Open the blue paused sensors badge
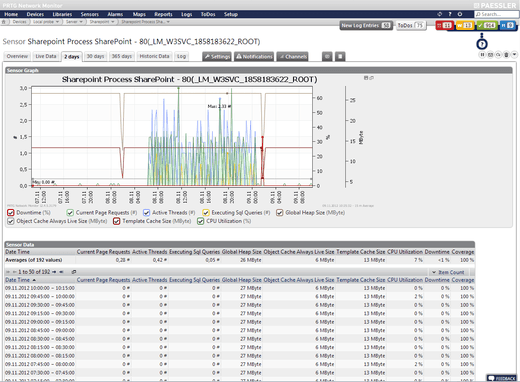This screenshot has width=520, height=382. (x=508, y=25)
